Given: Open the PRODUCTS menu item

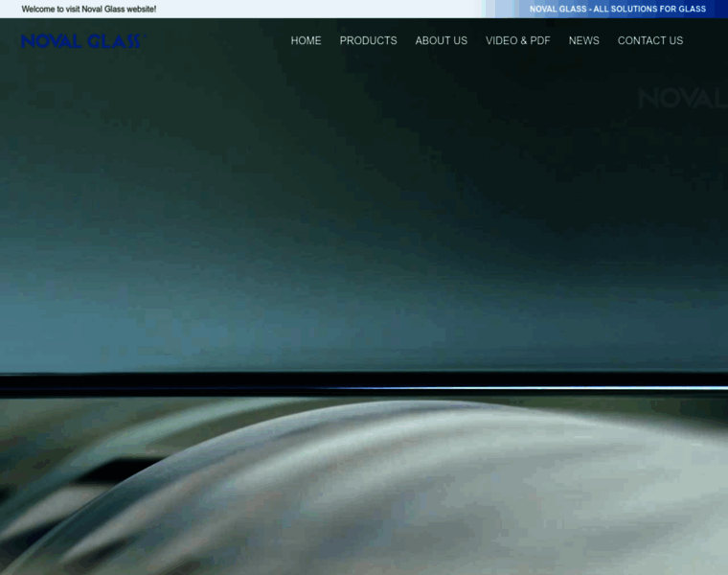Looking at the screenshot, I should tap(368, 41).
